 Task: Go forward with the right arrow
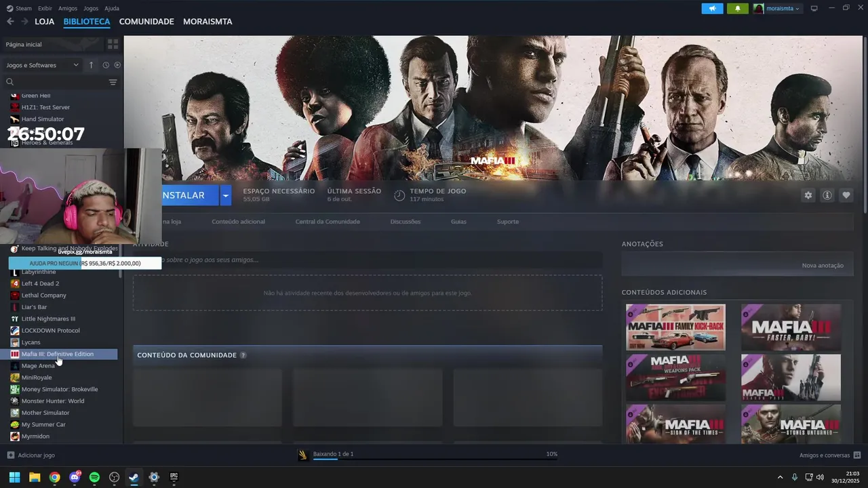[x=24, y=22]
